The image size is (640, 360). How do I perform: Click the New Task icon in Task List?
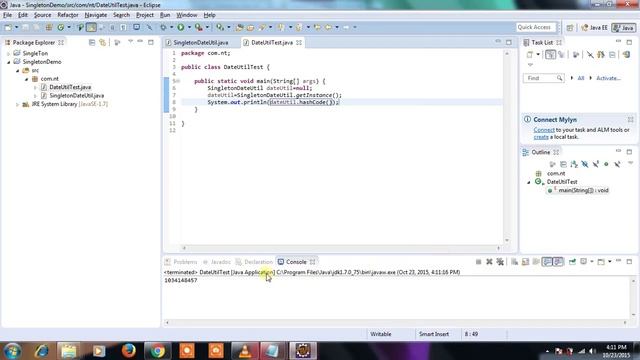530,55
